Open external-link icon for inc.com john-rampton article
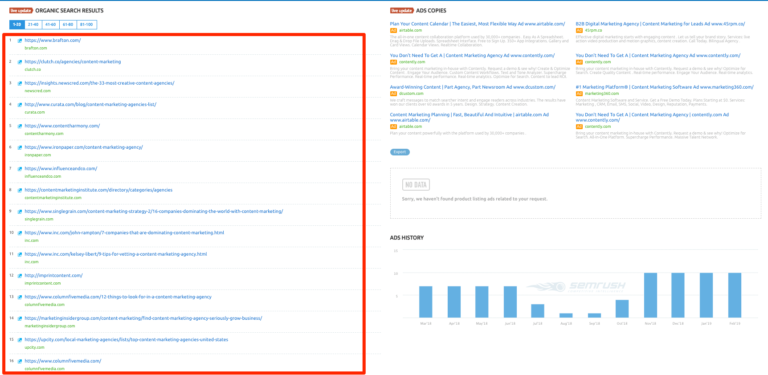 click(x=20, y=233)
